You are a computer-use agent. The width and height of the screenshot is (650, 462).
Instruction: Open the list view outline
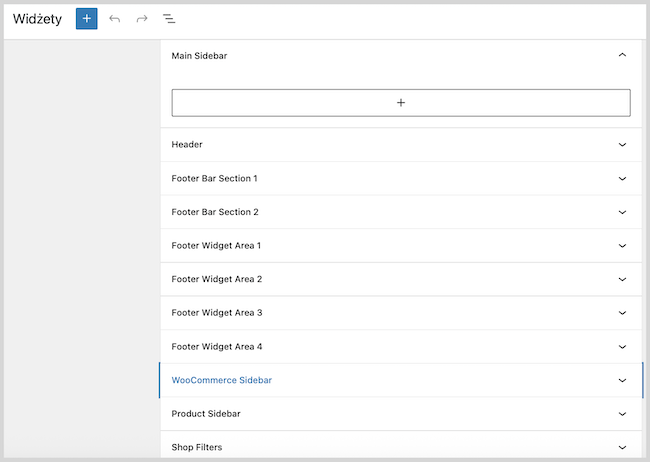tap(169, 19)
